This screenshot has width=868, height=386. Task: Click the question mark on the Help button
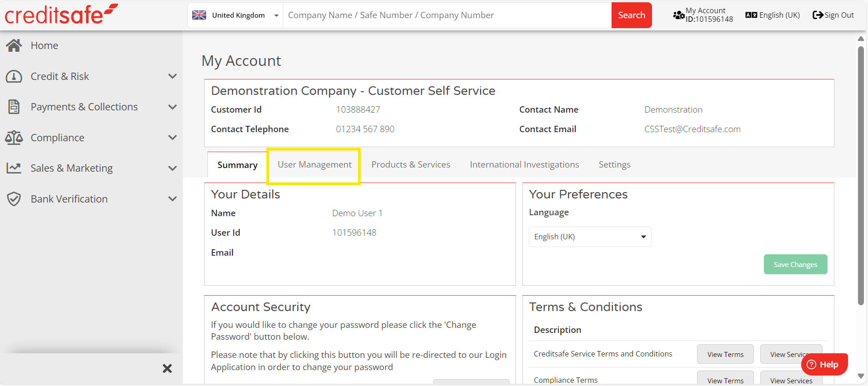tap(812, 364)
